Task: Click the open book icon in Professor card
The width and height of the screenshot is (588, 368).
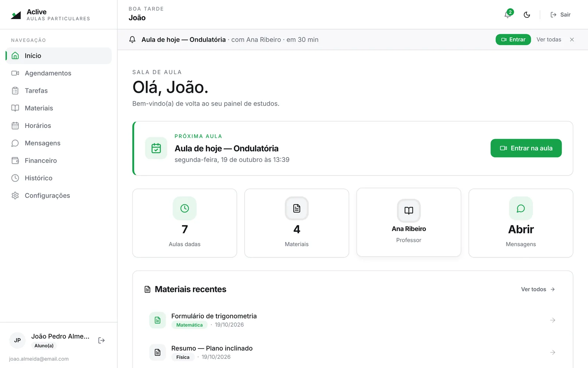Action: point(409,210)
